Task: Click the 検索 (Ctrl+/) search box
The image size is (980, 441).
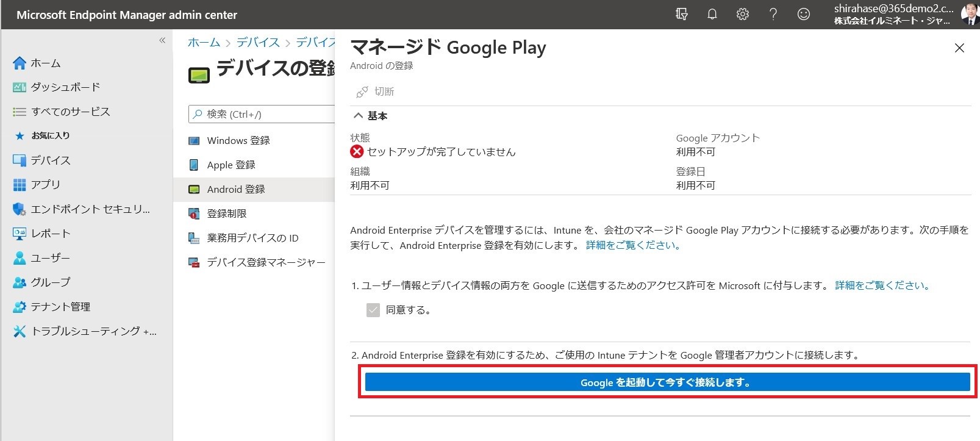Action: [x=262, y=114]
